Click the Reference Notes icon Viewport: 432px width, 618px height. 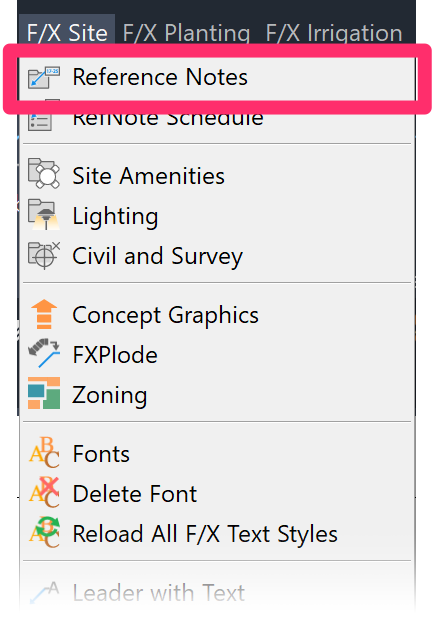(x=44, y=77)
